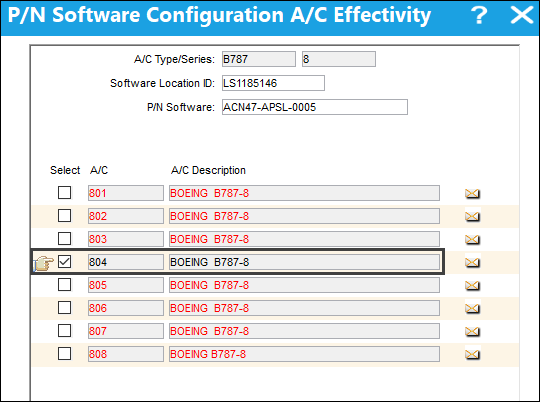Open the envelope note icon for aircraft 802
540x402 pixels.
[x=472, y=216]
